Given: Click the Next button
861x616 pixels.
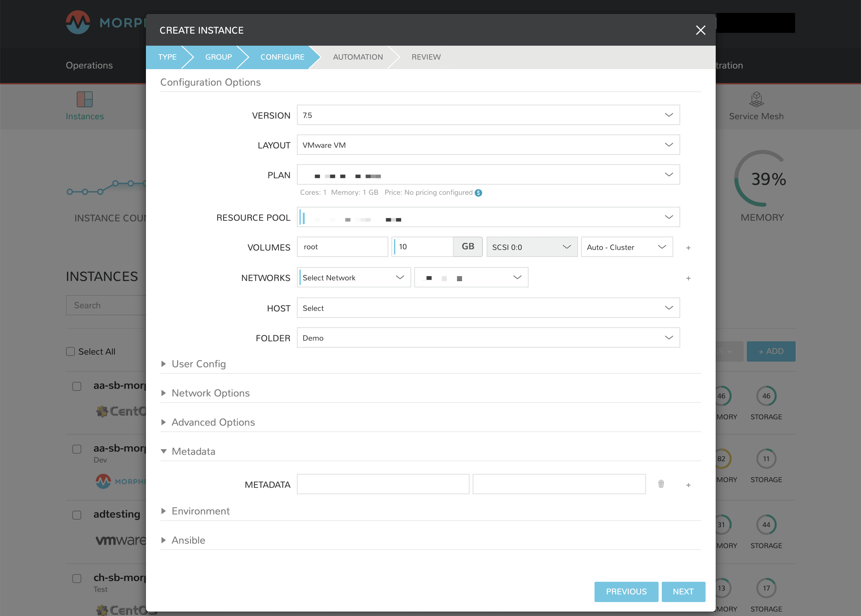Looking at the screenshot, I should tap(683, 591).
